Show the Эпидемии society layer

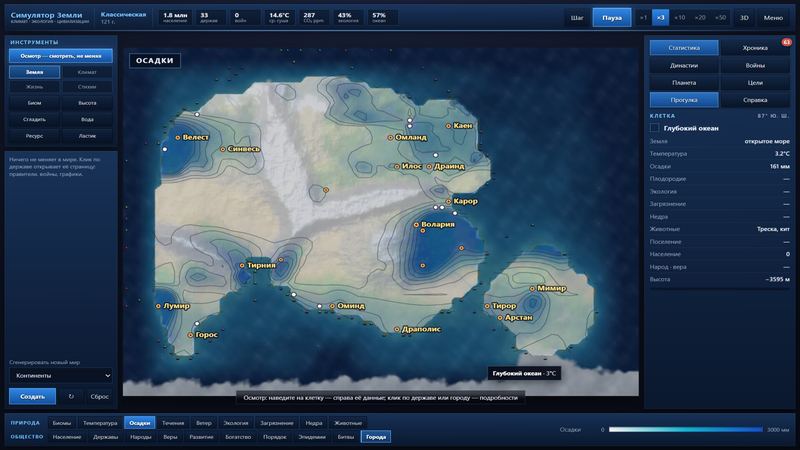point(312,437)
